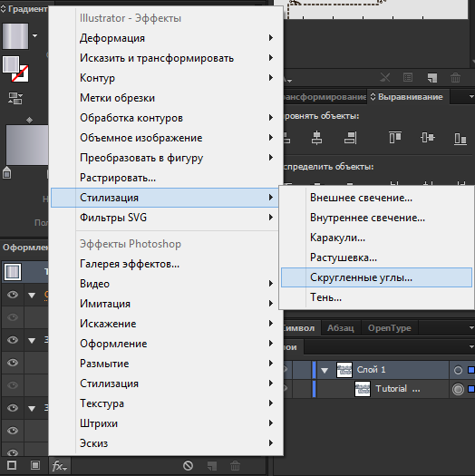Screen dimensions: 475x476
Task: Click add new stroke icon in Appearance panel
Action: click(x=12, y=465)
